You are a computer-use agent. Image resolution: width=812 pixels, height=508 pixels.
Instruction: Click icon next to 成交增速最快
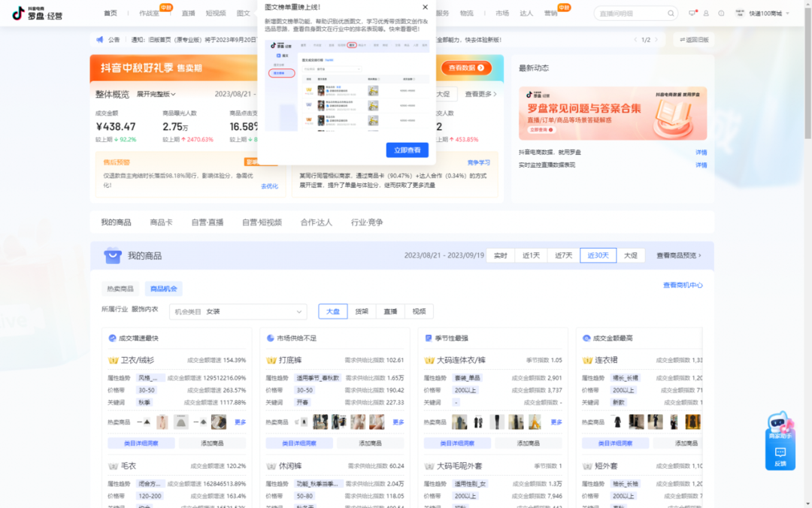coord(112,338)
